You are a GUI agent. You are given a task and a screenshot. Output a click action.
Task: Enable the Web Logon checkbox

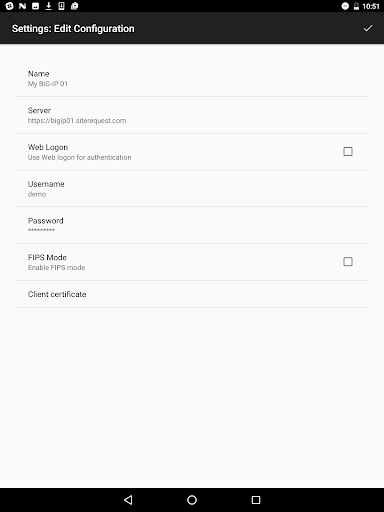(x=348, y=151)
